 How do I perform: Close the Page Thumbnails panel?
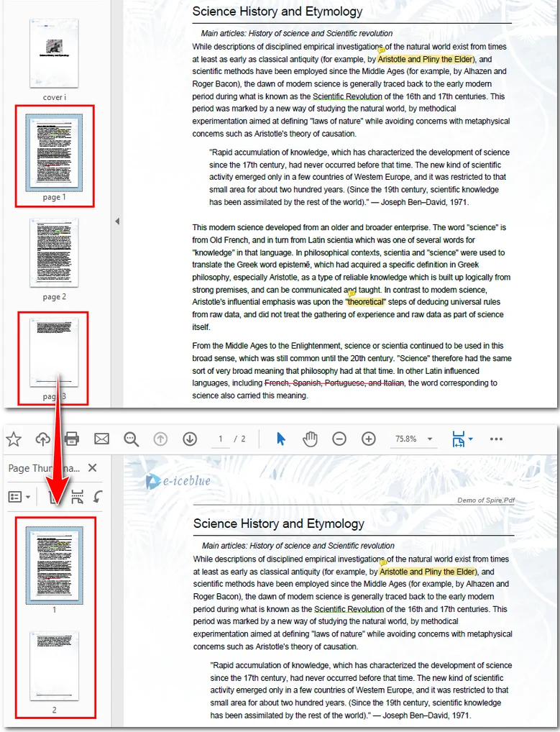click(x=93, y=468)
